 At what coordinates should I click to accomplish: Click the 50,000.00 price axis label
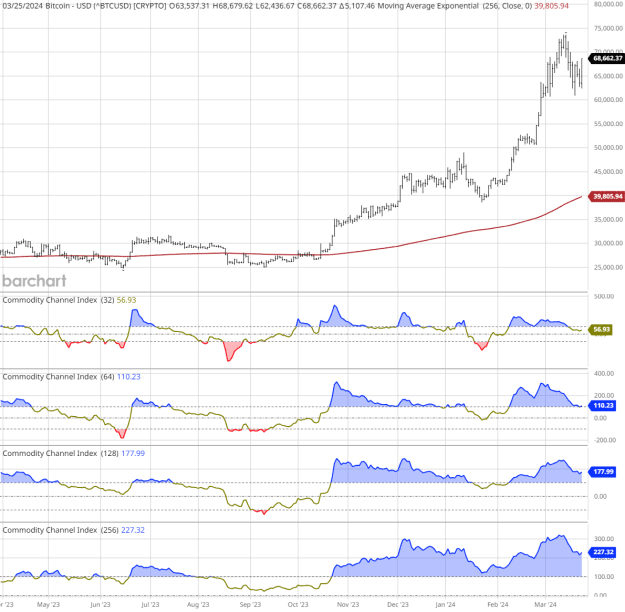coord(608,148)
